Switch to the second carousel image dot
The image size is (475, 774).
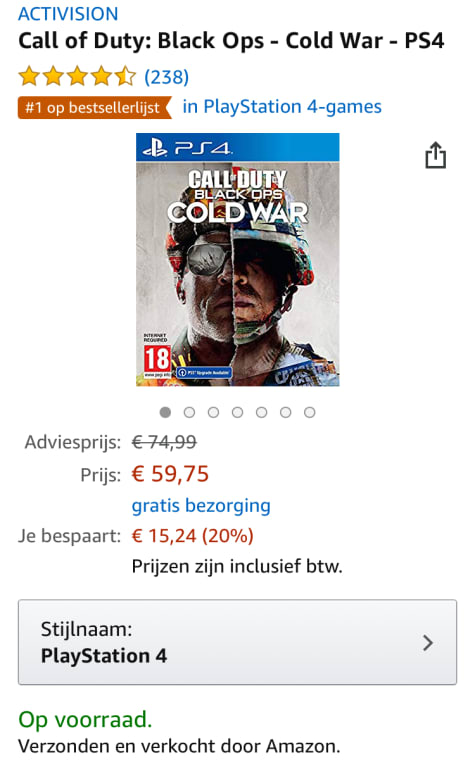pos(189,412)
